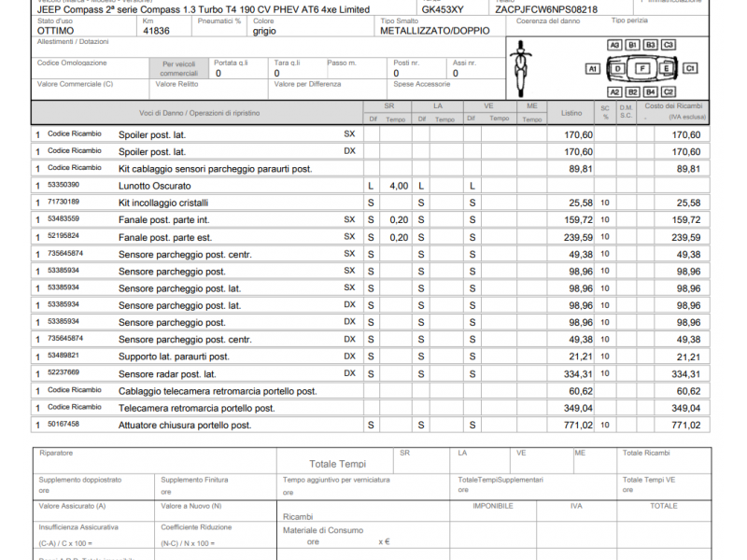Screen dimensions: 747x560
Task: Select 'Supporto lat. paraurti post.' row description
Action: [x=174, y=357]
